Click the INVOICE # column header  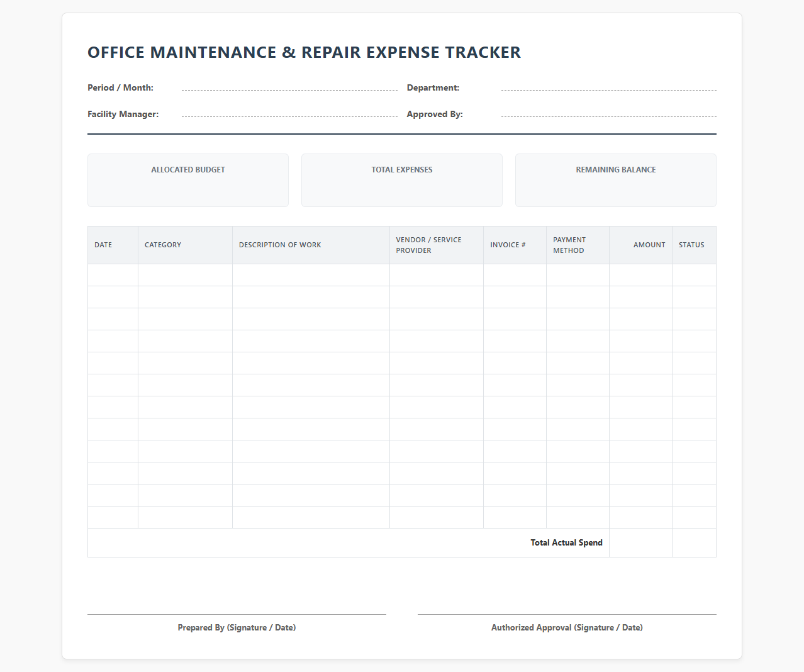point(515,245)
